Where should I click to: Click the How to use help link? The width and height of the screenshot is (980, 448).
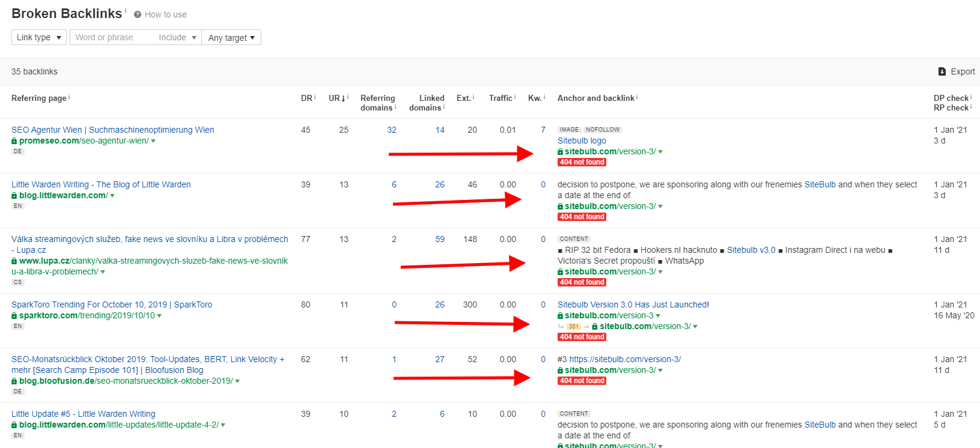166,14
